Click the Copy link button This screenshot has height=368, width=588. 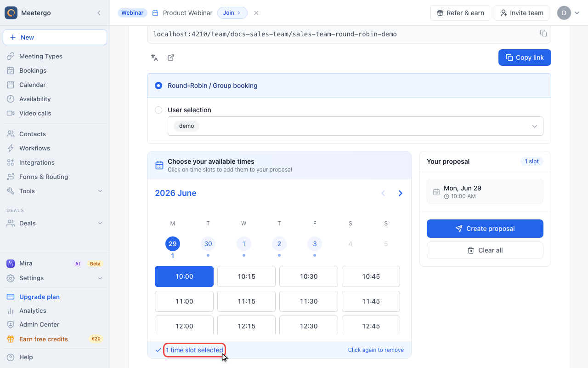525,57
